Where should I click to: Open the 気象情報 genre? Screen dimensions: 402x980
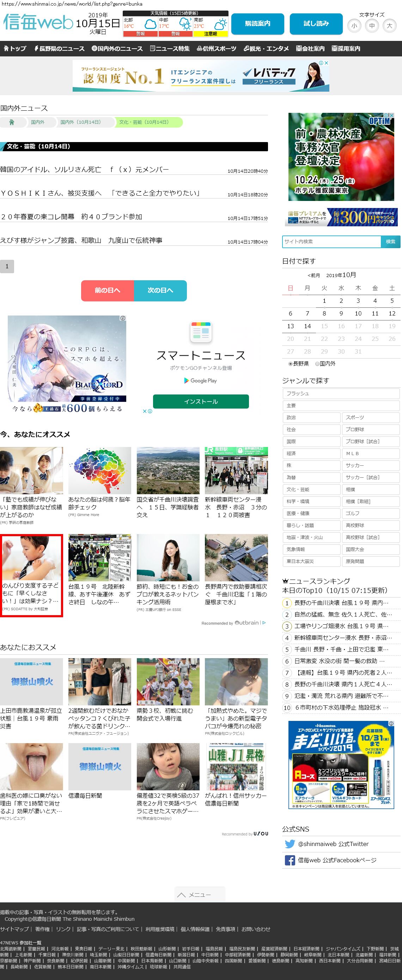pyautogui.click(x=311, y=549)
